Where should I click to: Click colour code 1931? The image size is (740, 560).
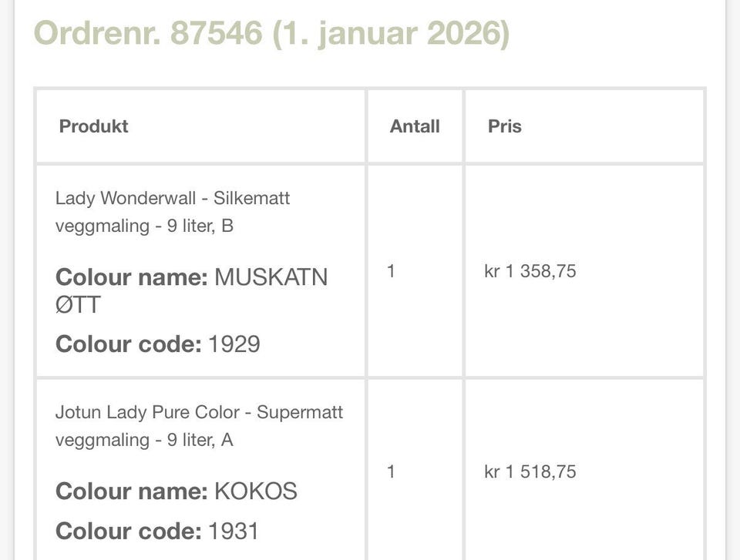coord(234,531)
